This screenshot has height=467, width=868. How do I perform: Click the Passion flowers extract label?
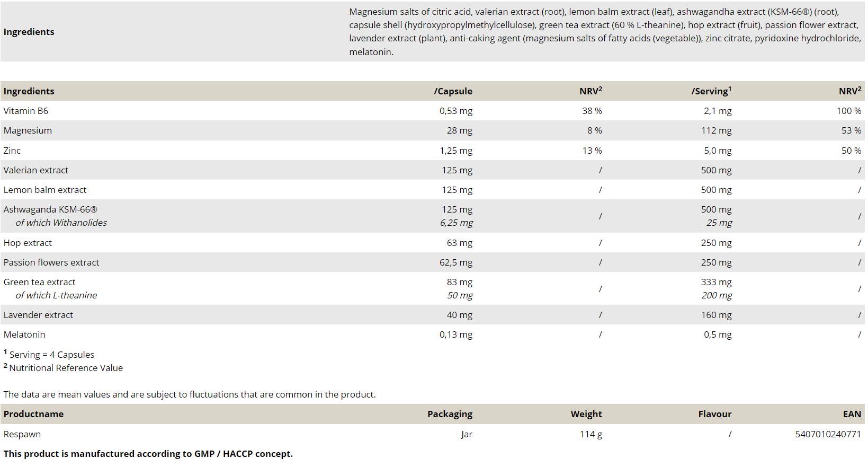51,262
